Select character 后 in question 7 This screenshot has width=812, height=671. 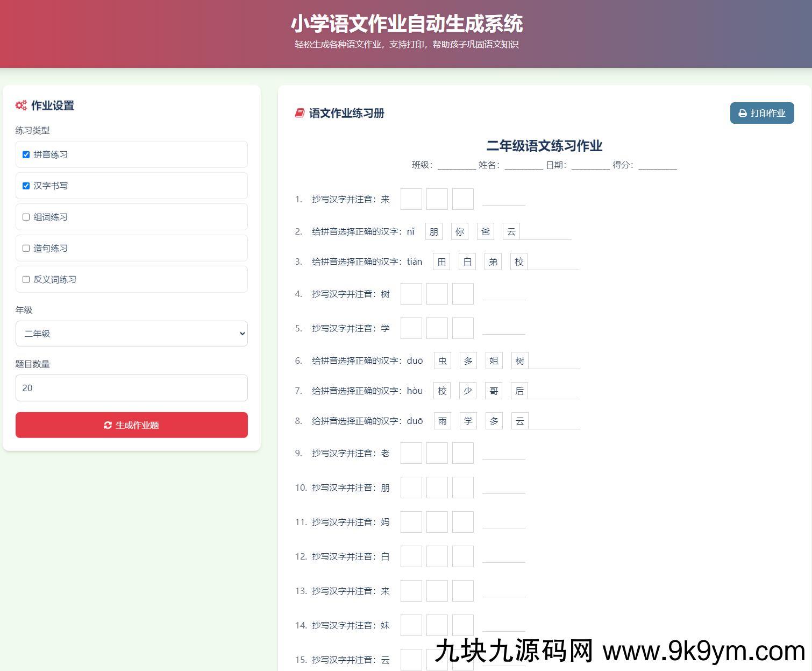(x=519, y=391)
